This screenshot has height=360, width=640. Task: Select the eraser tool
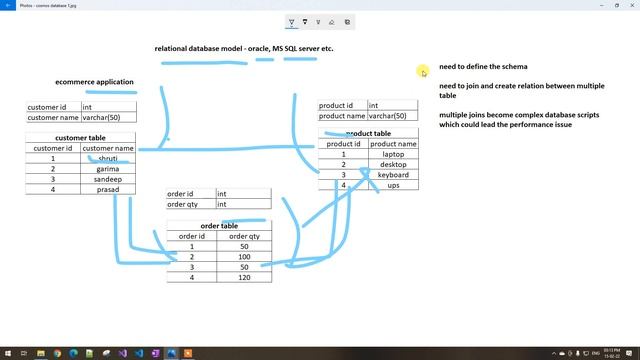[x=331, y=22]
